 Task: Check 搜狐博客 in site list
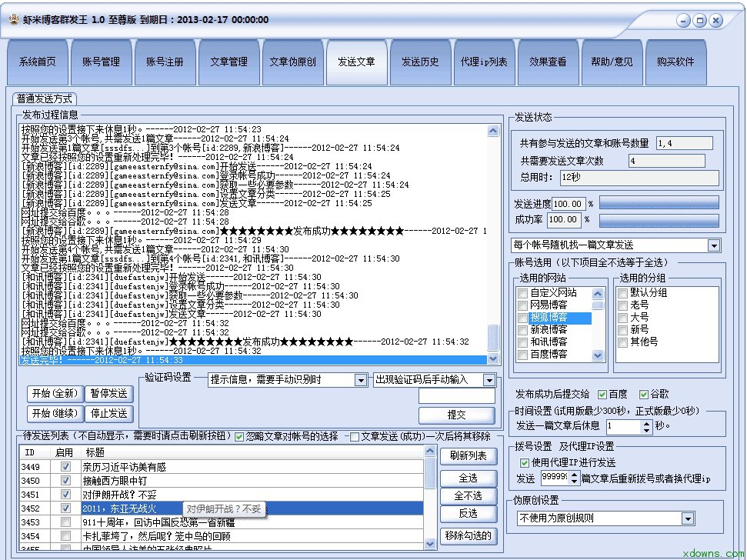coord(522,318)
